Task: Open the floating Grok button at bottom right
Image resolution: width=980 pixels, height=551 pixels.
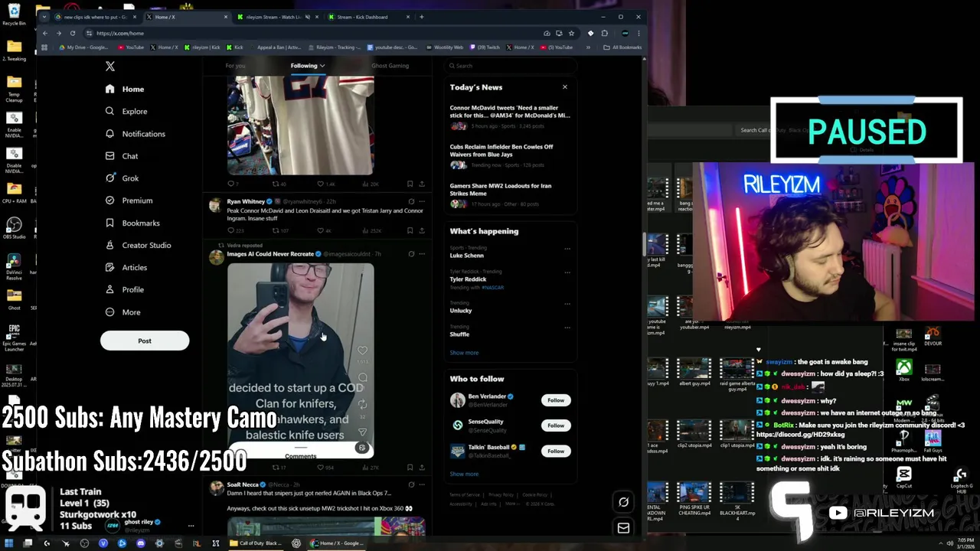Action: 623,502
